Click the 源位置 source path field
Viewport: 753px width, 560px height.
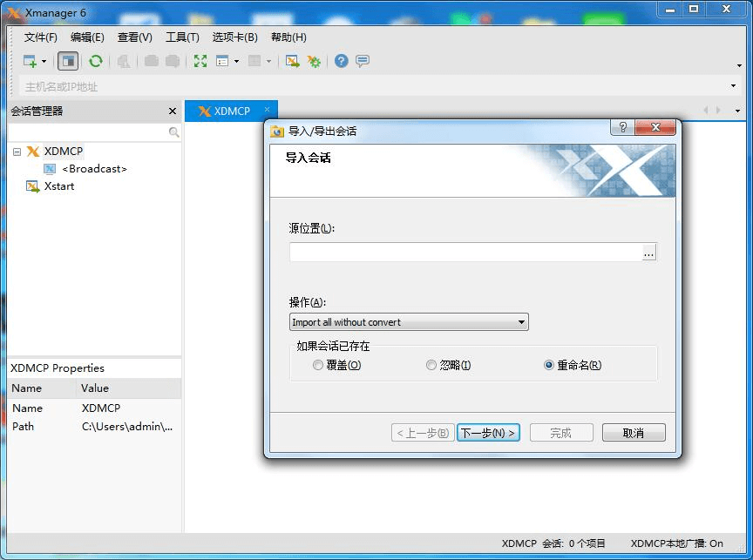(x=465, y=253)
